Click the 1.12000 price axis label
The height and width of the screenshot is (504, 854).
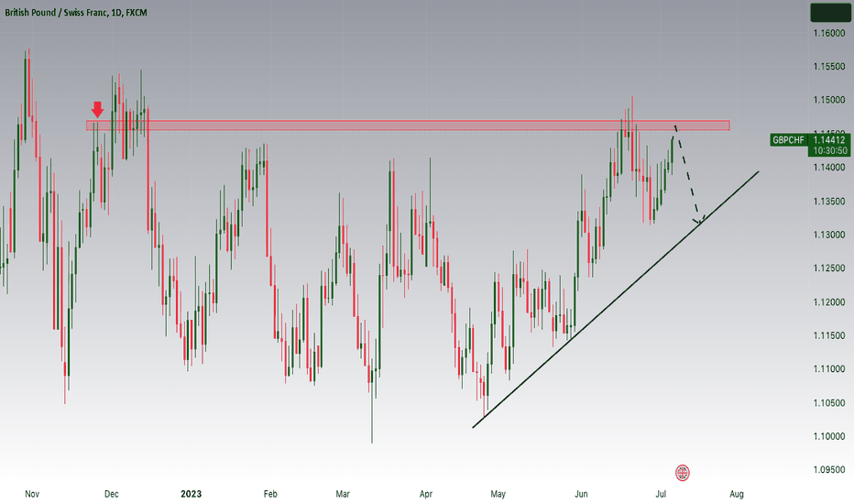coord(829,302)
